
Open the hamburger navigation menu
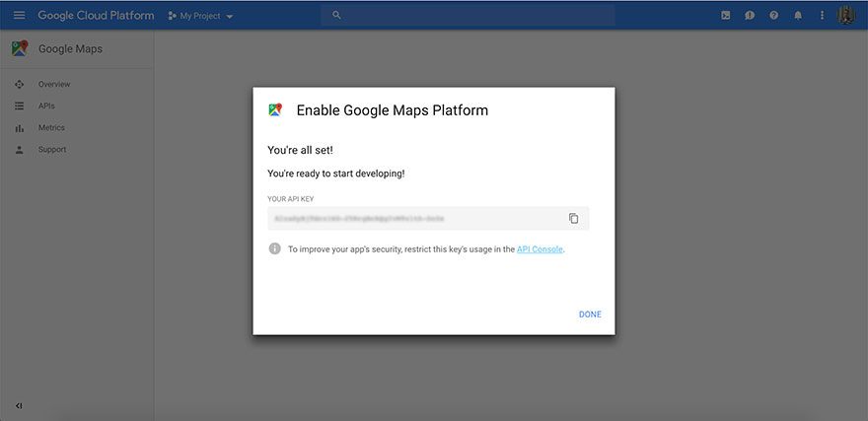click(x=20, y=16)
